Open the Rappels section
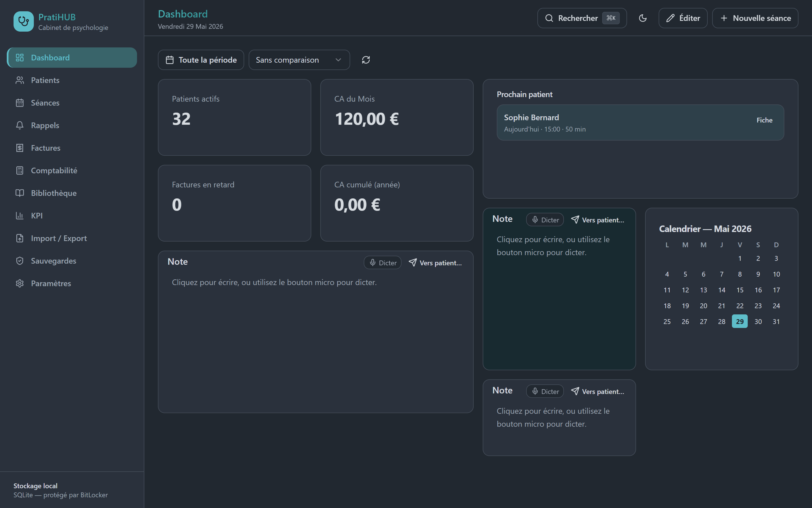812x508 pixels. pyautogui.click(x=72, y=125)
